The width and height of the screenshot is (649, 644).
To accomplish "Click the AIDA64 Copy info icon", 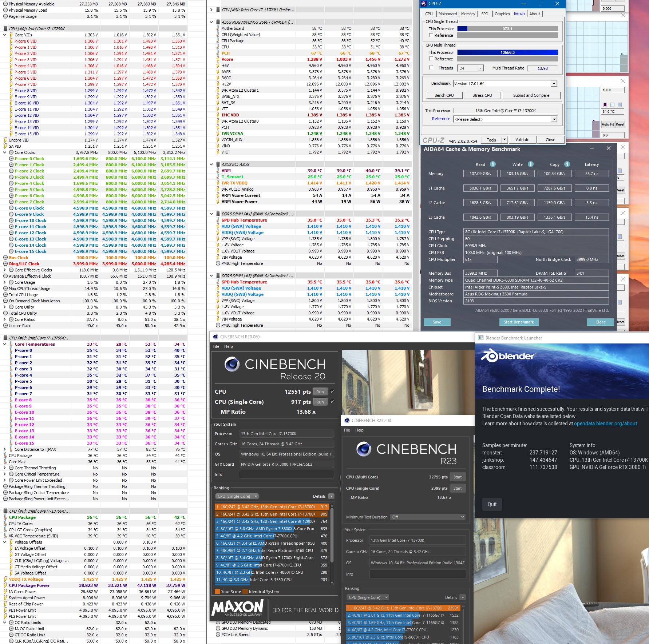I will (567, 164).
